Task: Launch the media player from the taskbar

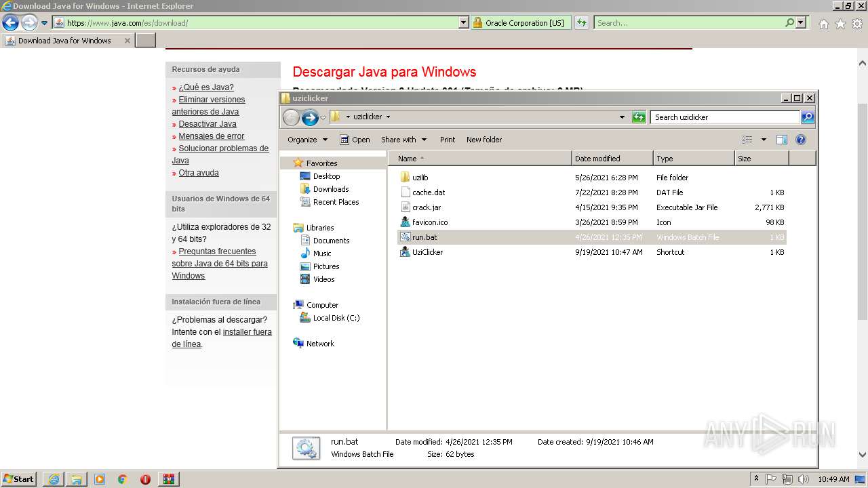Action: tap(100, 479)
